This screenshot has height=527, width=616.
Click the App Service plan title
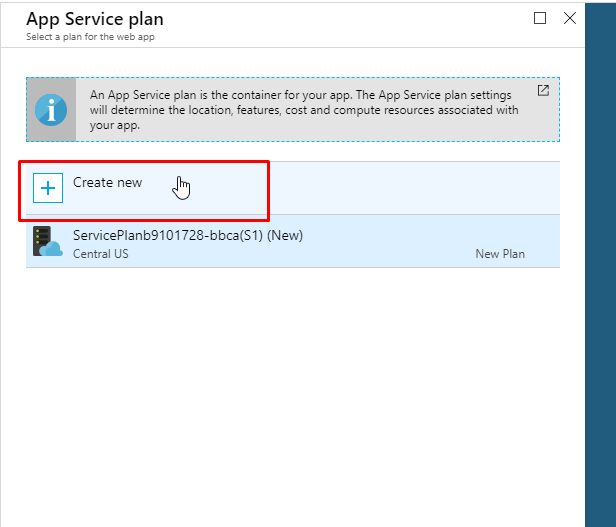(x=95, y=19)
